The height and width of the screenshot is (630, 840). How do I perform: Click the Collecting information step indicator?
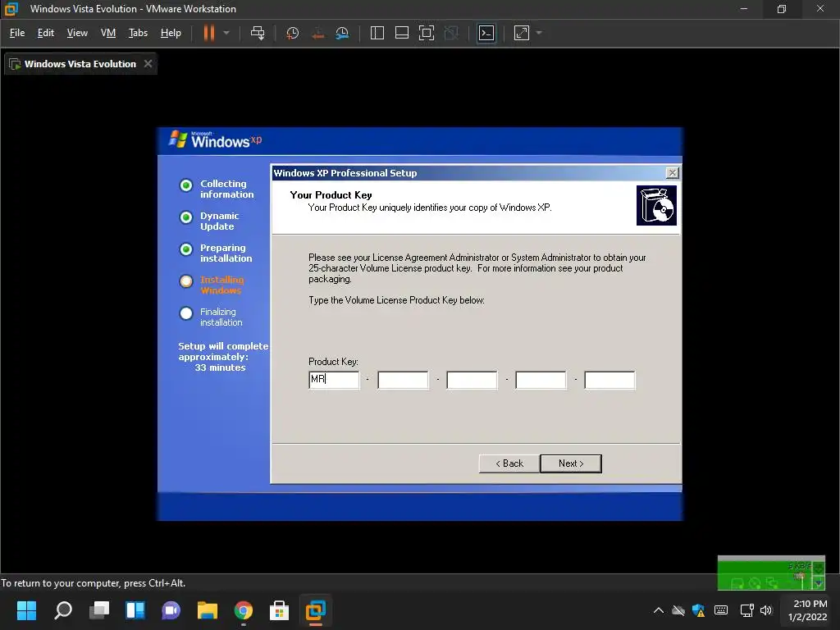[186, 185]
